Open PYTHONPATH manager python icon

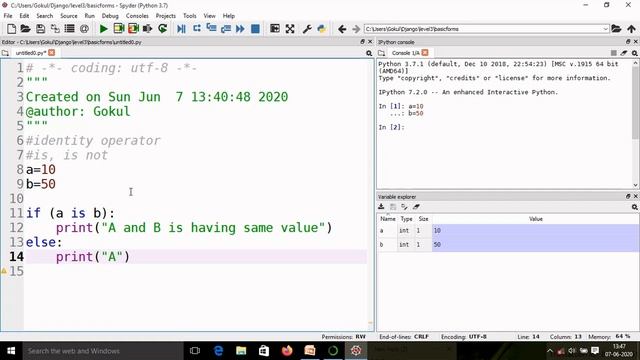tap(322, 29)
